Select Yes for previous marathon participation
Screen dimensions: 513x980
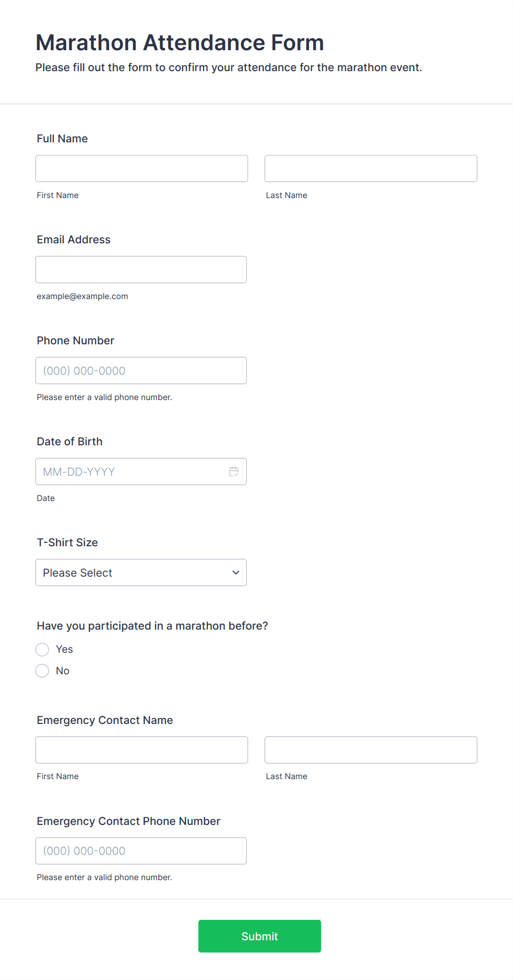[42, 649]
